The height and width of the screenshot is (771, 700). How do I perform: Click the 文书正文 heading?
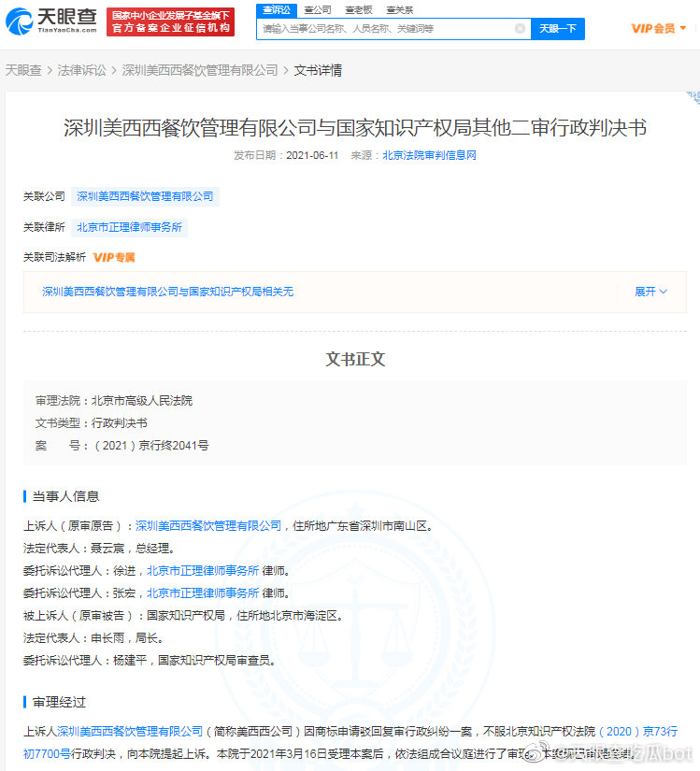[x=355, y=359]
